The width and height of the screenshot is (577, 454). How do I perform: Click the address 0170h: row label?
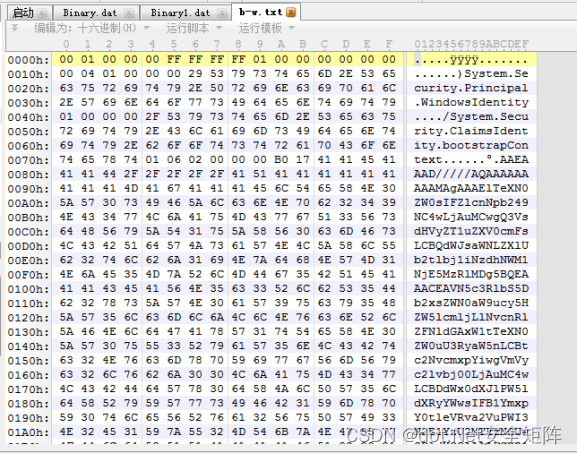(x=28, y=390)
